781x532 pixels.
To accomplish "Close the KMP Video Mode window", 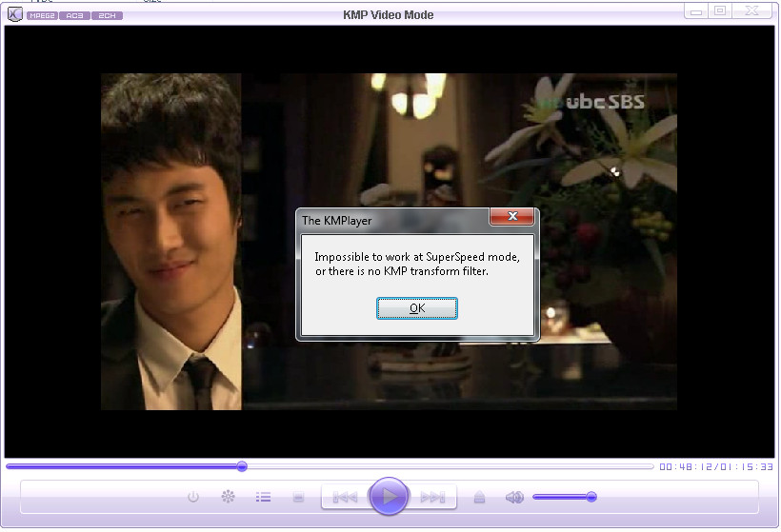I will [751, 11].
